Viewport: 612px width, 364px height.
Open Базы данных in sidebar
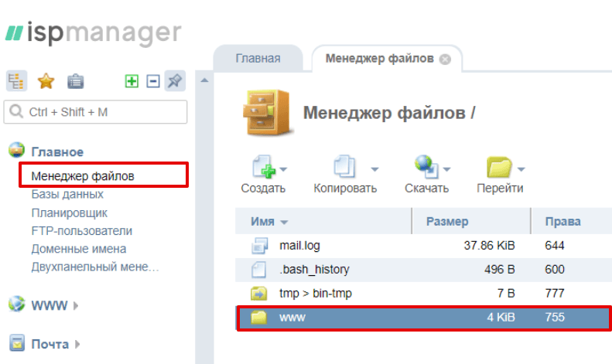(x=67, y=194)
